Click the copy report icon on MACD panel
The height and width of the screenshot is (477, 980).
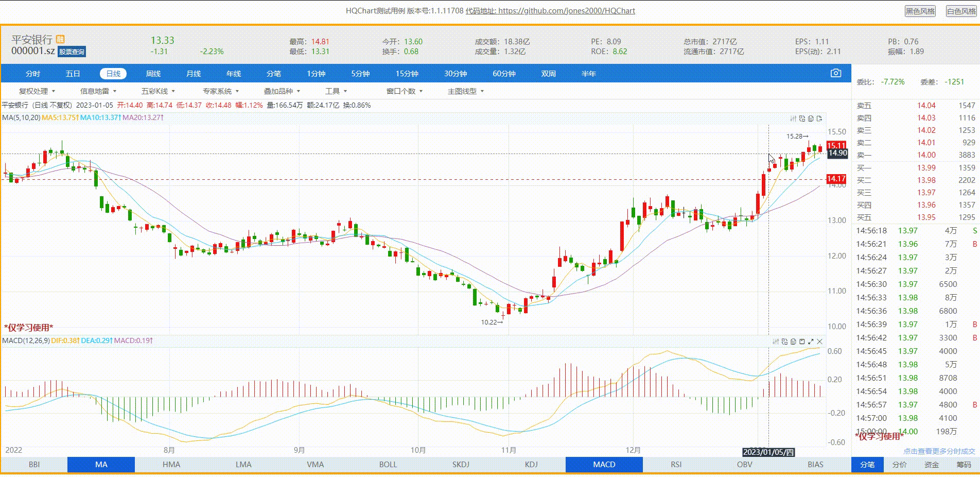point(793,342)
